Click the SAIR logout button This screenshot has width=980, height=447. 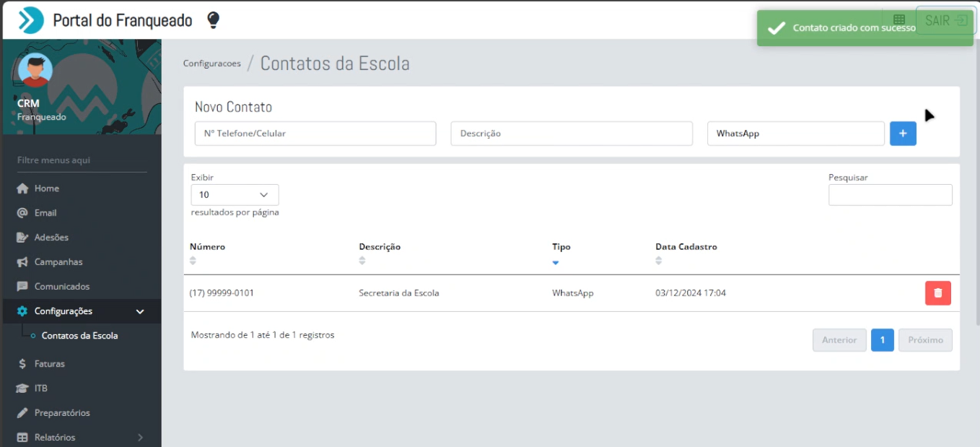945,20
